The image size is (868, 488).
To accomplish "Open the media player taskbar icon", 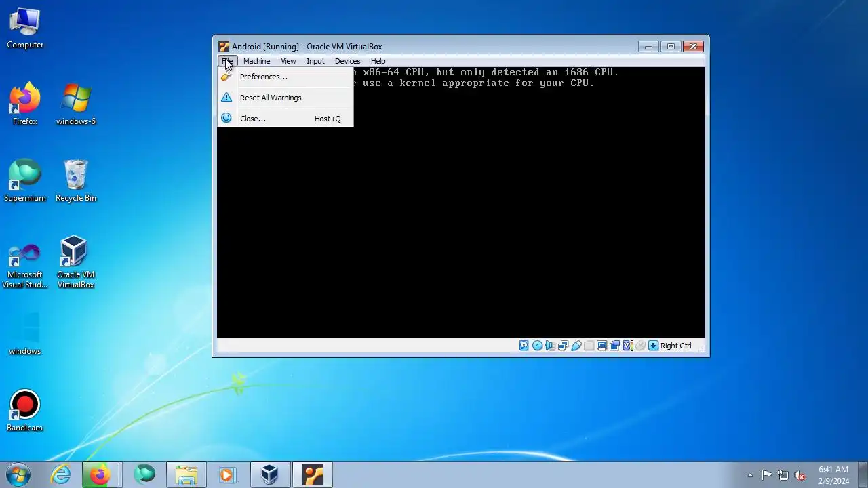I will point(226,474).
